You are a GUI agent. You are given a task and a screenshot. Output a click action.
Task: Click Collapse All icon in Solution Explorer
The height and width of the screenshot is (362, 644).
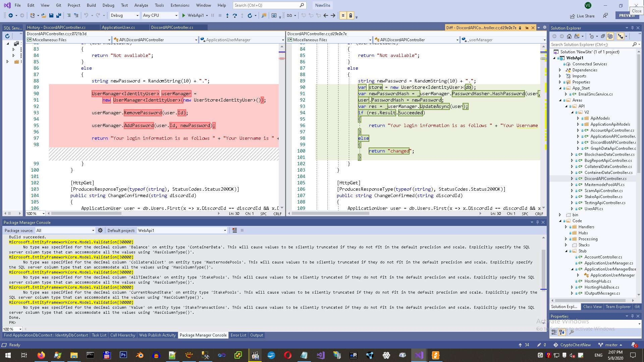click(x=603, y=36)
